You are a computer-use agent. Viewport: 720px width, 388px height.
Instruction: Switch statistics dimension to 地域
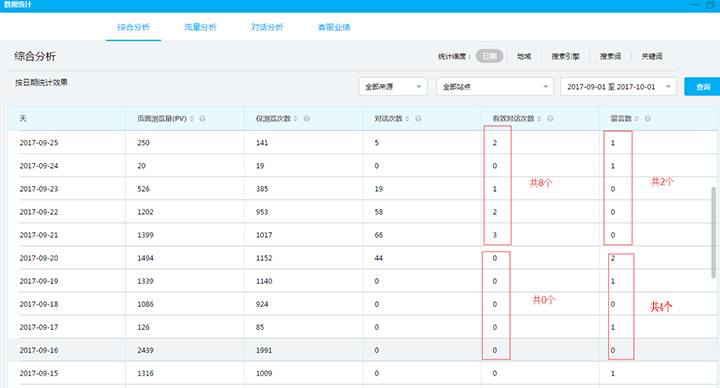(x=524, y=56)
